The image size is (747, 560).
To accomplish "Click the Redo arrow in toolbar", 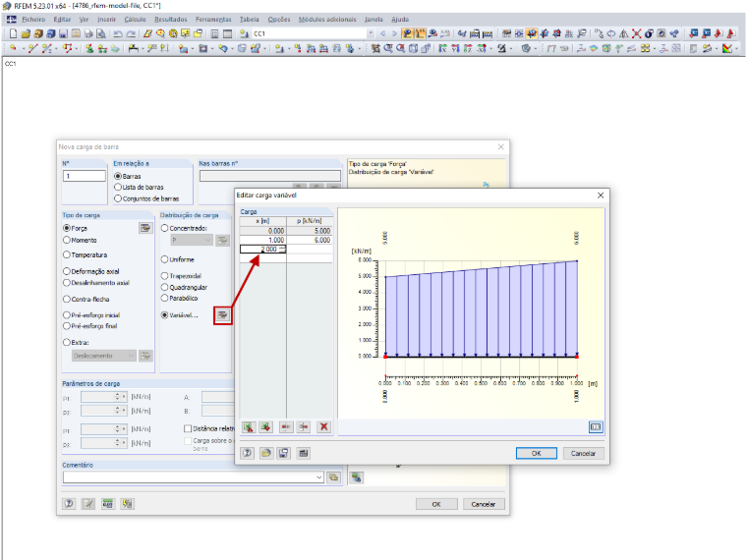I will (x=131, y=33).
